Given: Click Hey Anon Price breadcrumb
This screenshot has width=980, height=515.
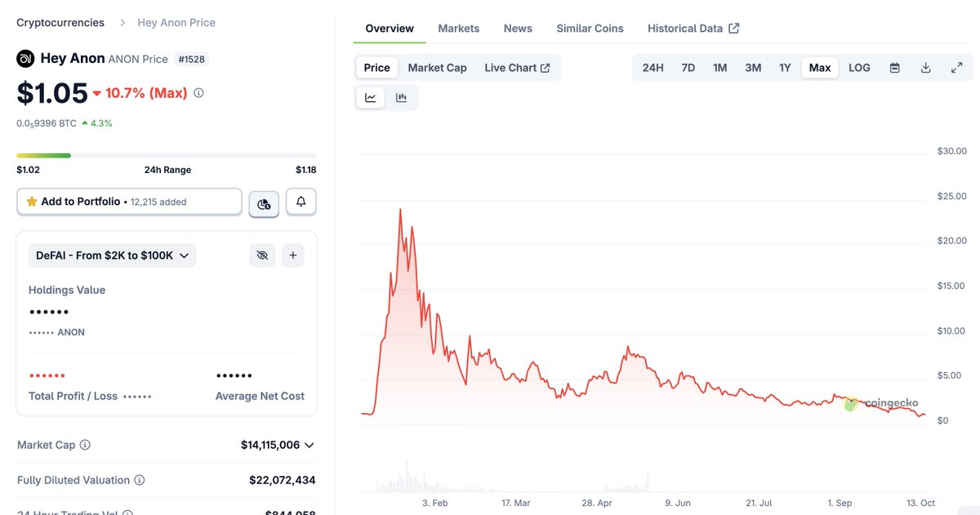Looking at the screenshot, I should tap(176, 22).
